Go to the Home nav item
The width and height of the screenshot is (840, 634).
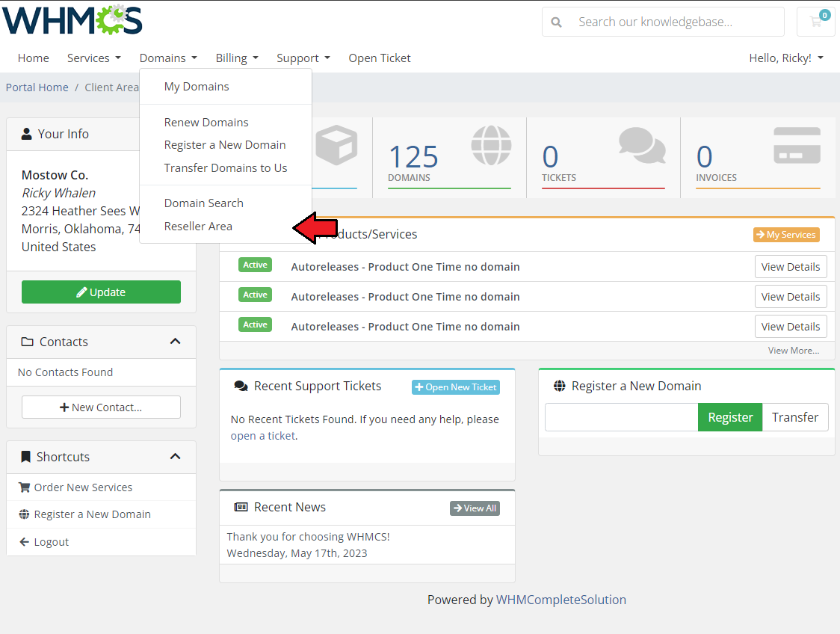[x=33, y=58]
